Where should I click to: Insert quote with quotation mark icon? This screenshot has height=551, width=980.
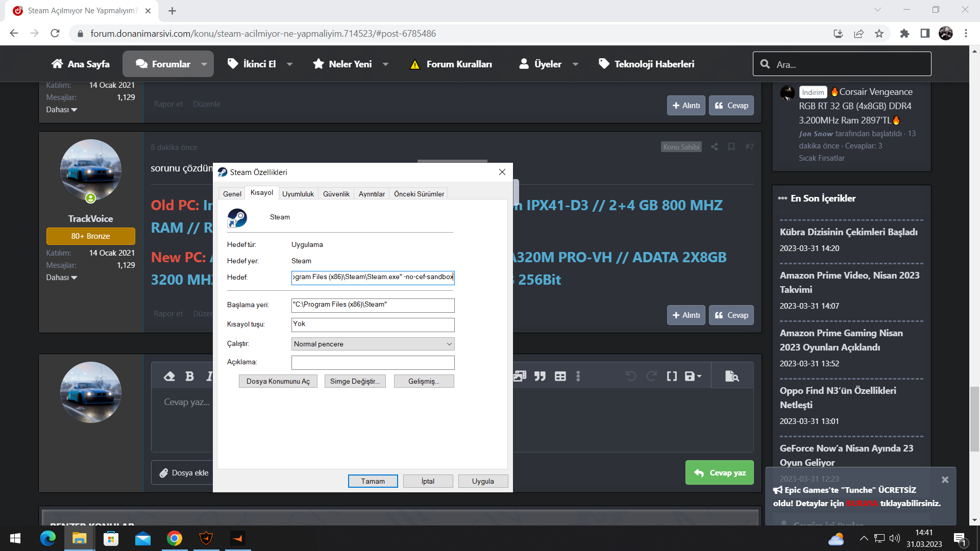point(540,377)
